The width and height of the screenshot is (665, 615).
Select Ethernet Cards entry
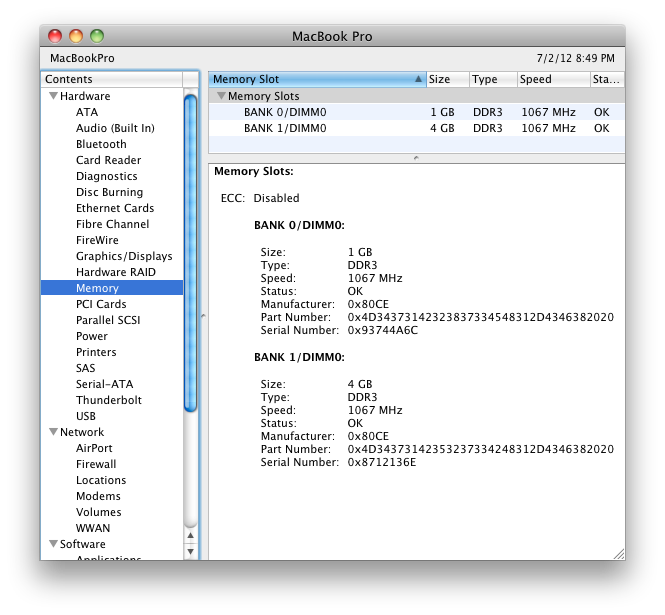click(x=115, y=208)
